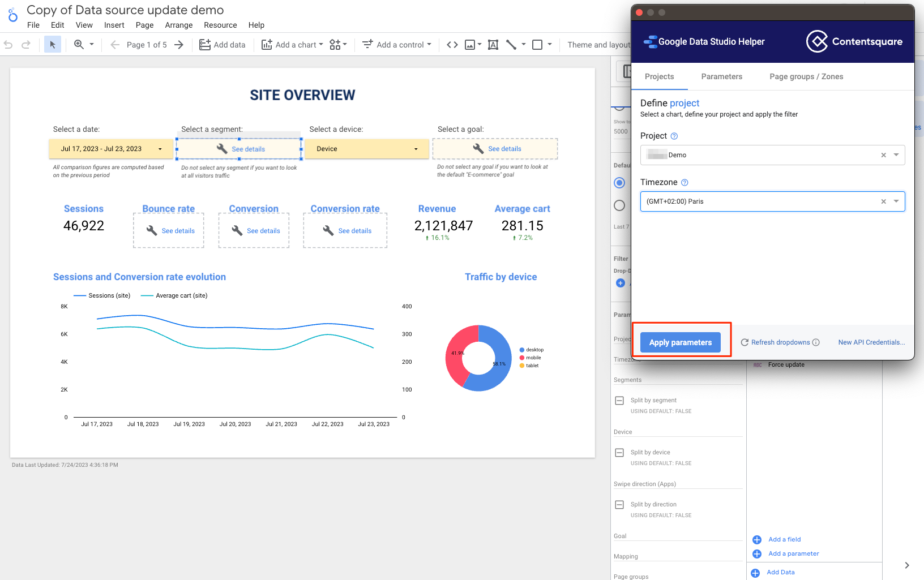Clear the Demo project selection
This screenshot has width=924, height=580.
click(883, 155)
